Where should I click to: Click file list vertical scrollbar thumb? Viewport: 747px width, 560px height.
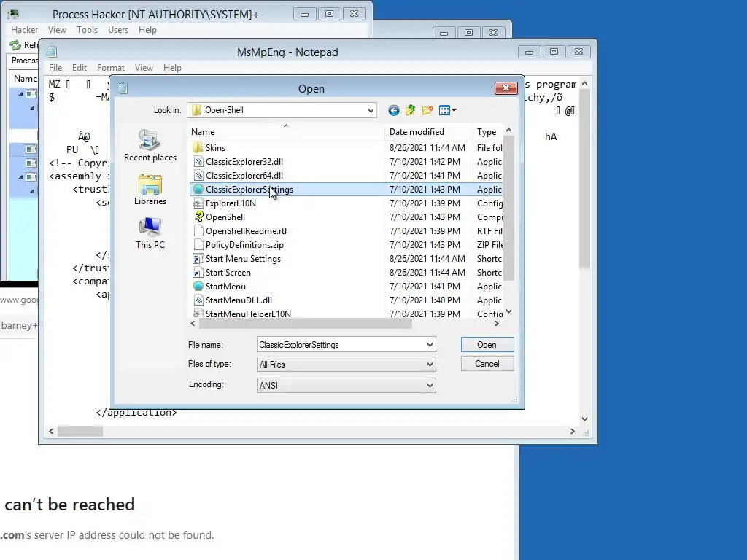508,208
